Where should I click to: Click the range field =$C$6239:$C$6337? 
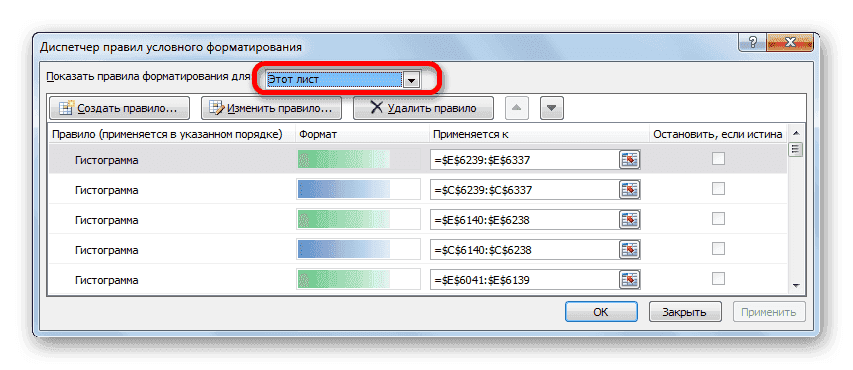click(524, 190)
